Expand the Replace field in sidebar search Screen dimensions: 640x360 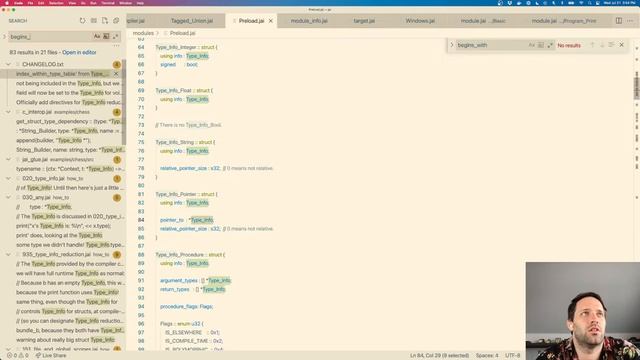pyautogui.click(x=4, y=37)
